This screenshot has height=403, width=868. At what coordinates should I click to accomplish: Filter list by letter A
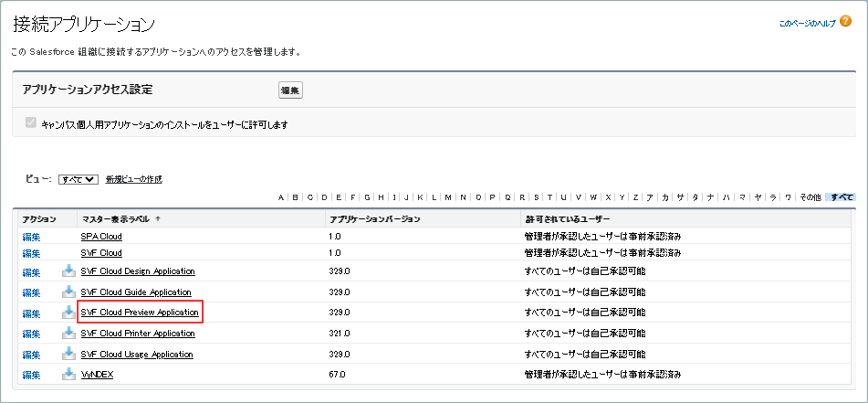tap(280, 197)
